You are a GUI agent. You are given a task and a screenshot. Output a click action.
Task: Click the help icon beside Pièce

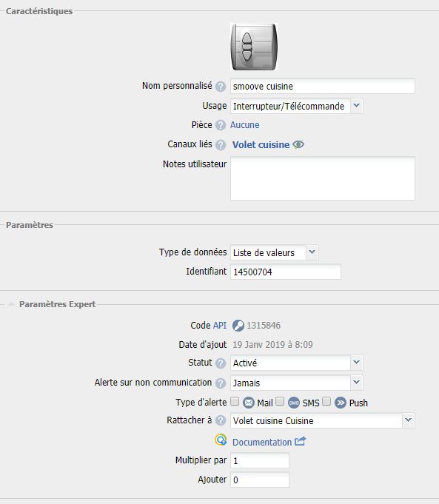click(x=221, y=125)
